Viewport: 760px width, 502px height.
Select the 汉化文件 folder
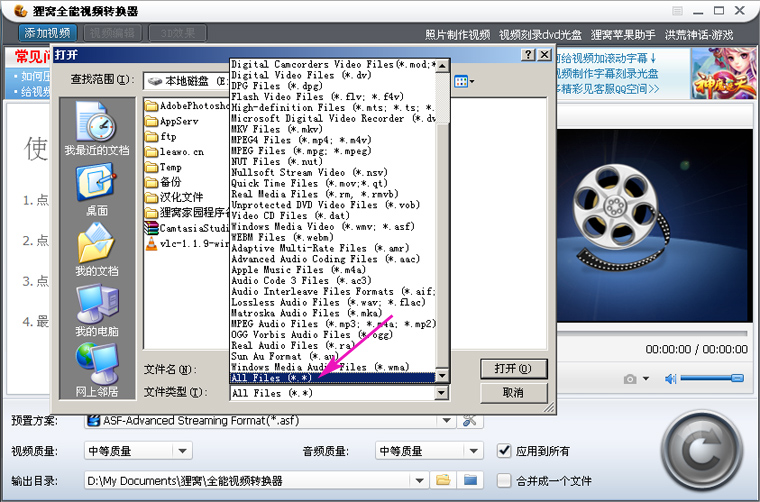tap(174, 198)
